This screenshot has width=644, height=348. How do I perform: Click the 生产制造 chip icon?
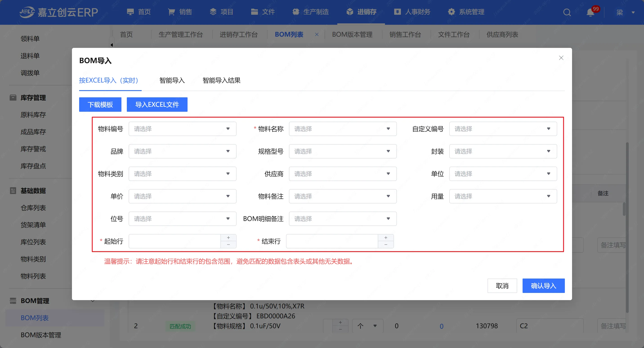coord(296,12)
